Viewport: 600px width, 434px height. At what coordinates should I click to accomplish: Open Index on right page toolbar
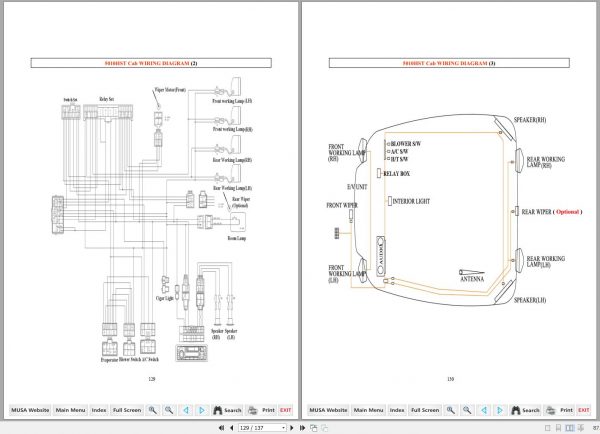(397, 410)
